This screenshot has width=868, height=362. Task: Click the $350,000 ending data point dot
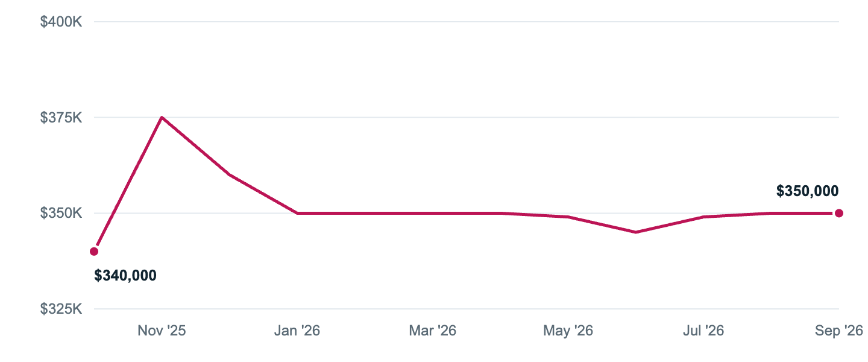click(x=838, y=213)
